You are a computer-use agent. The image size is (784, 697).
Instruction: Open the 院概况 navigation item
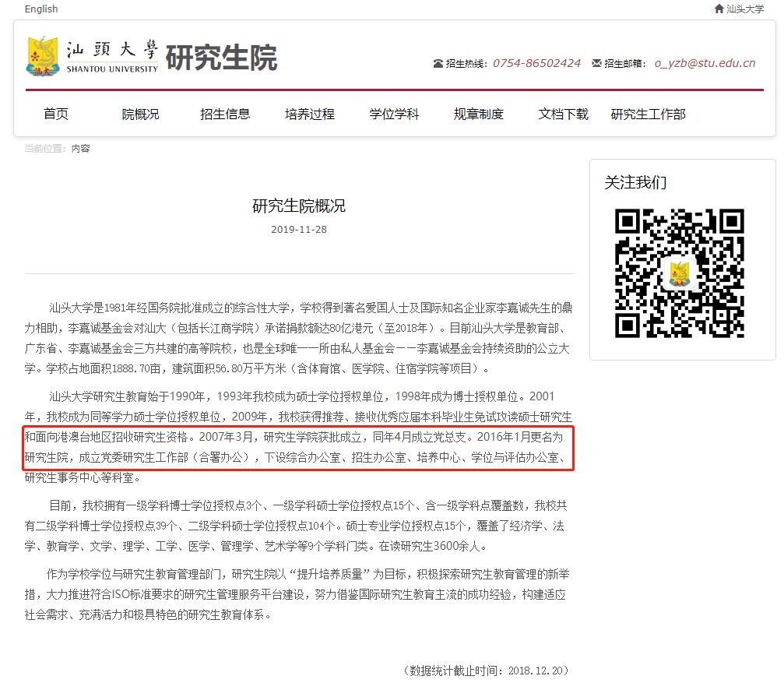pyautogui.click(x=140, y=114)
